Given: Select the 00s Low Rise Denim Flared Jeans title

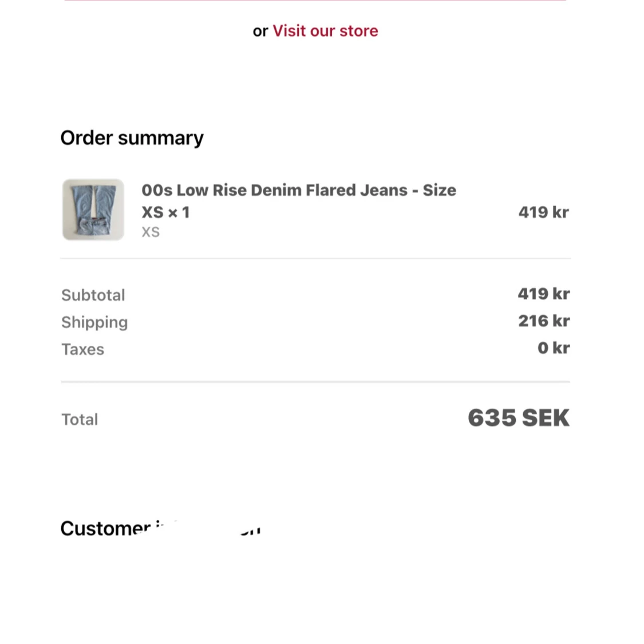Looking at the screenshot, I should pyautogui.click(x=298, y=190).
